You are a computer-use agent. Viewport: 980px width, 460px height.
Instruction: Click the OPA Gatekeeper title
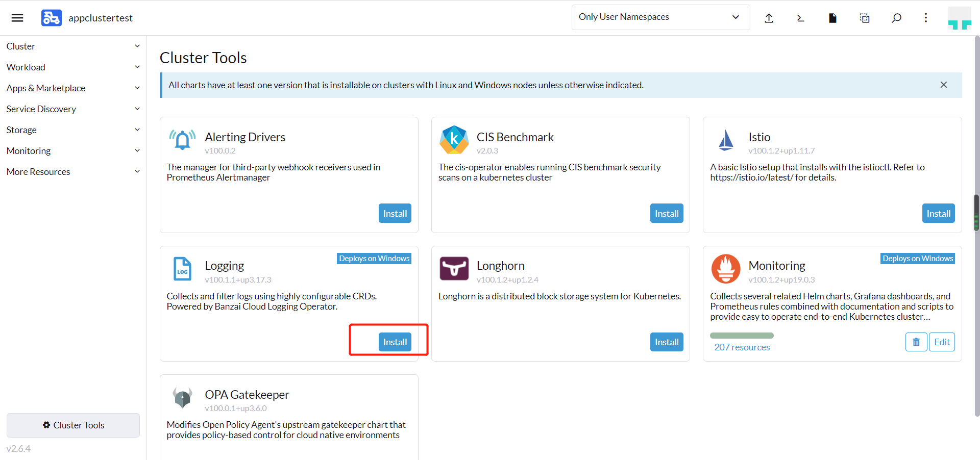point(247,394)
